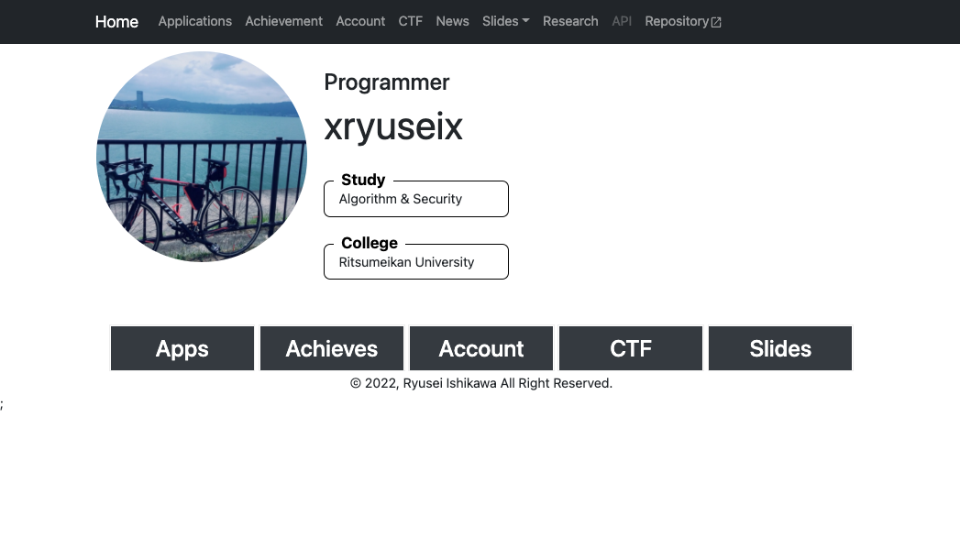Open the Research nav link
The width and height of the screenshot is (960, 560).
[570, 21]
